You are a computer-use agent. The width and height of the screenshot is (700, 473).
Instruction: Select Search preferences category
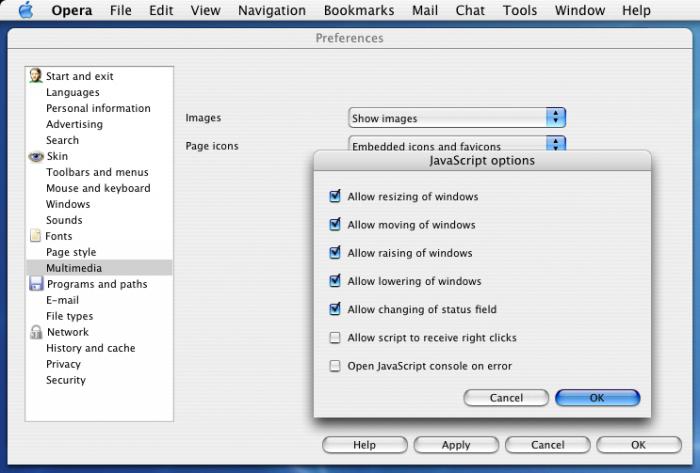tap(62, 140)
